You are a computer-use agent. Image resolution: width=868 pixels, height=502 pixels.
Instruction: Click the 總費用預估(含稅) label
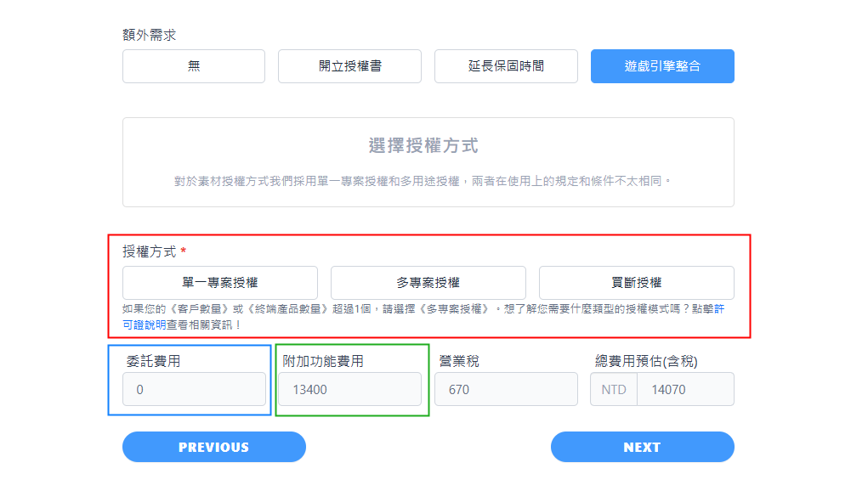point(646,361)
